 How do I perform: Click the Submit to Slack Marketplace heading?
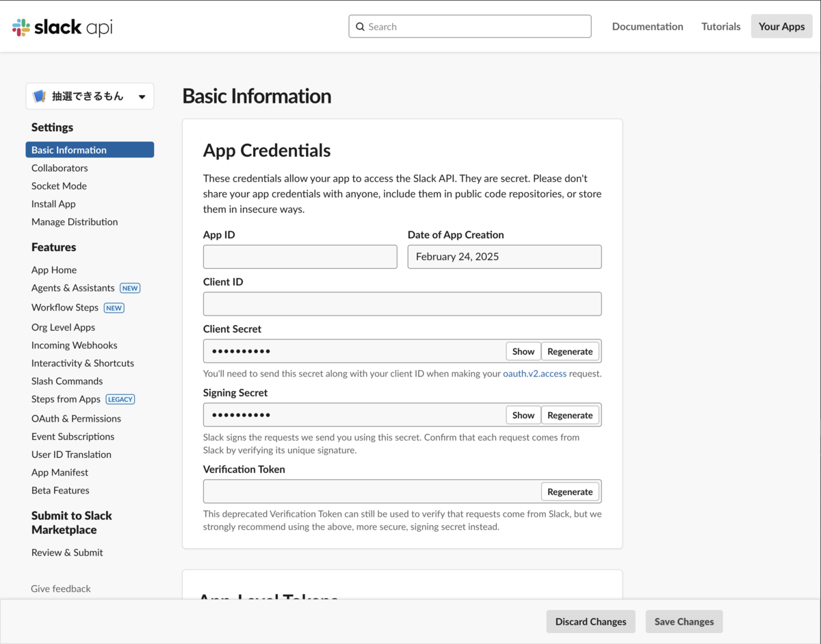click(x=72, y=523)
